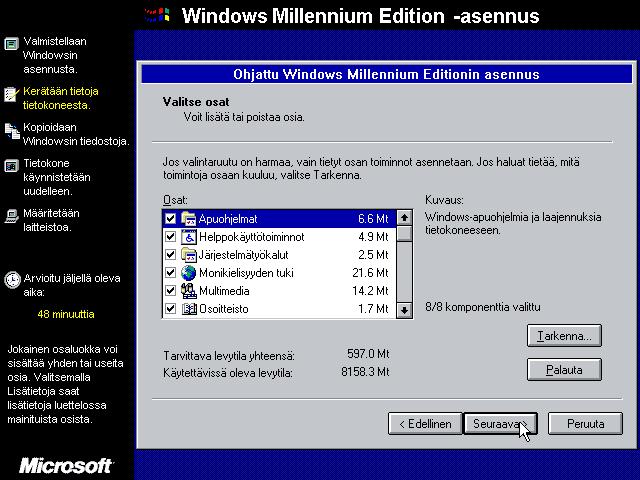
Task: Click the 14.2 Mt size value
Action: tap(370, 291)
